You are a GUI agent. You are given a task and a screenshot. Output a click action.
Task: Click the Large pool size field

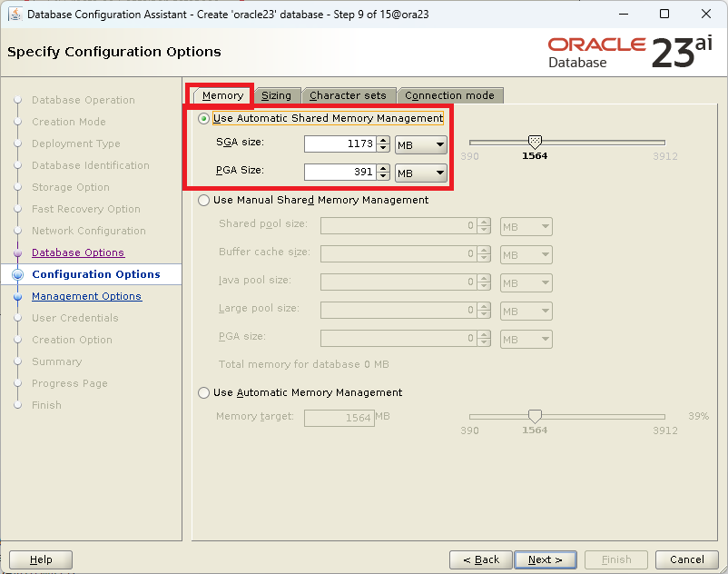coord(398,310)
